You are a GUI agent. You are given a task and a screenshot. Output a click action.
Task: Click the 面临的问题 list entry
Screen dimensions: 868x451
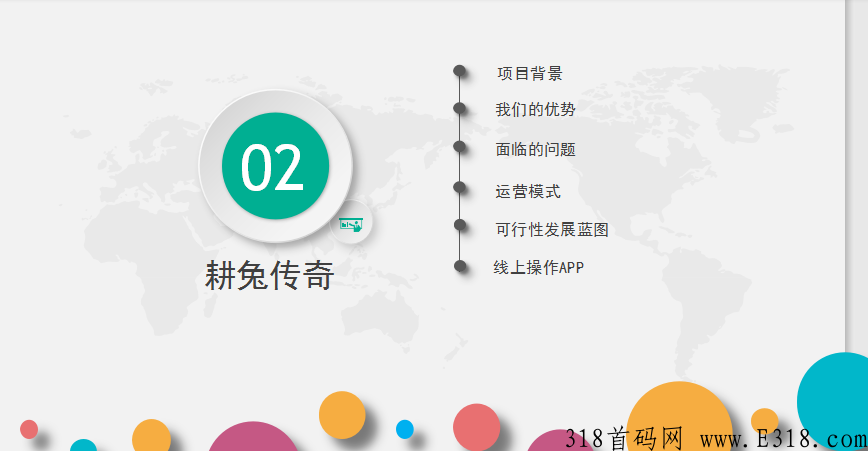click(535, 149)
